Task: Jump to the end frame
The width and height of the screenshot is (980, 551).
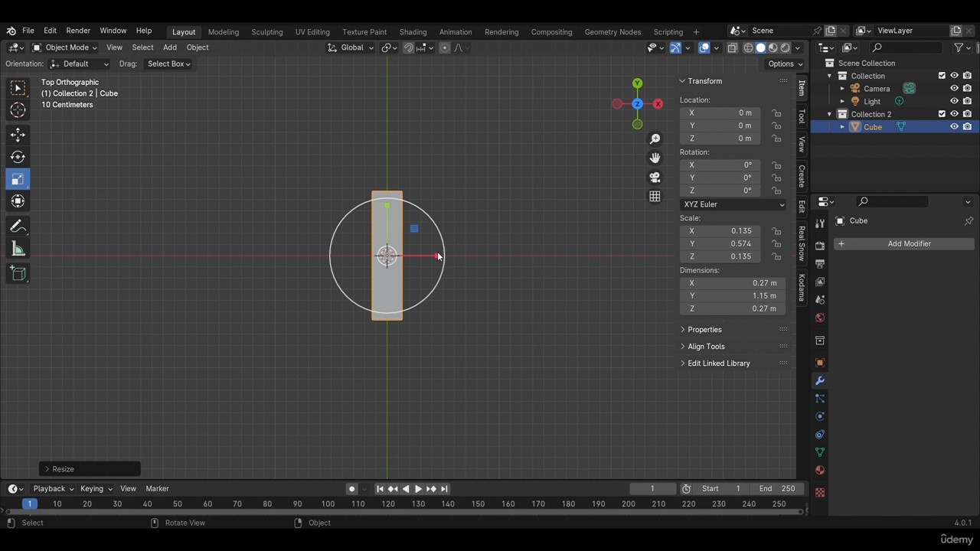Action: click(x=444, y=489)
